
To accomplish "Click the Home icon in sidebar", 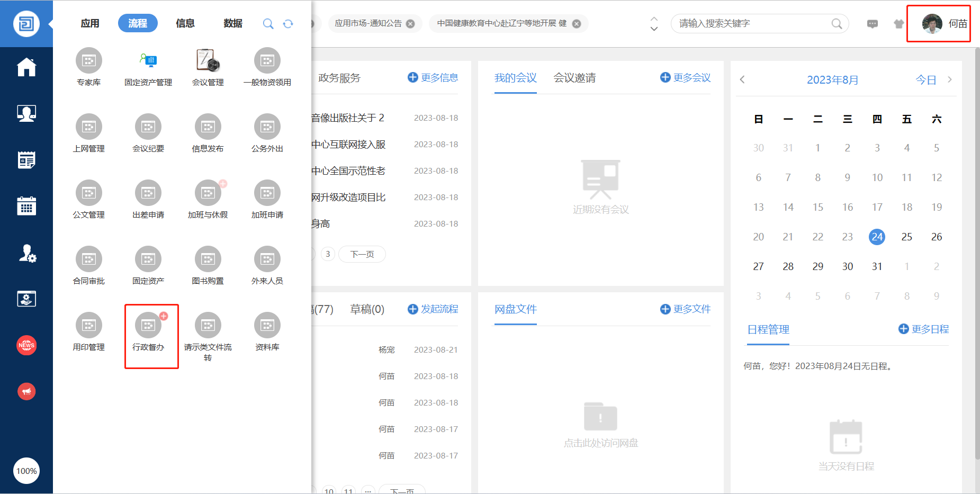I will point(26,67).
